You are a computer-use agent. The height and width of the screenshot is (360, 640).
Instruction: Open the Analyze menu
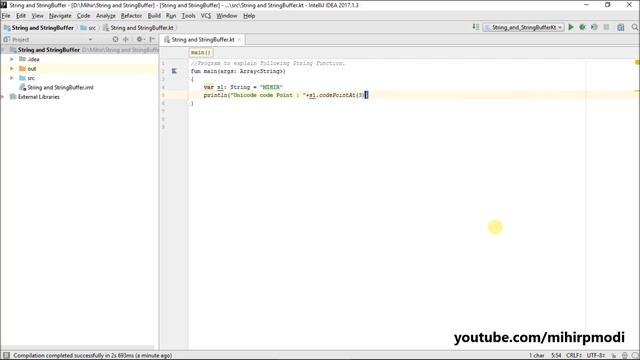[x=105, y=16]
